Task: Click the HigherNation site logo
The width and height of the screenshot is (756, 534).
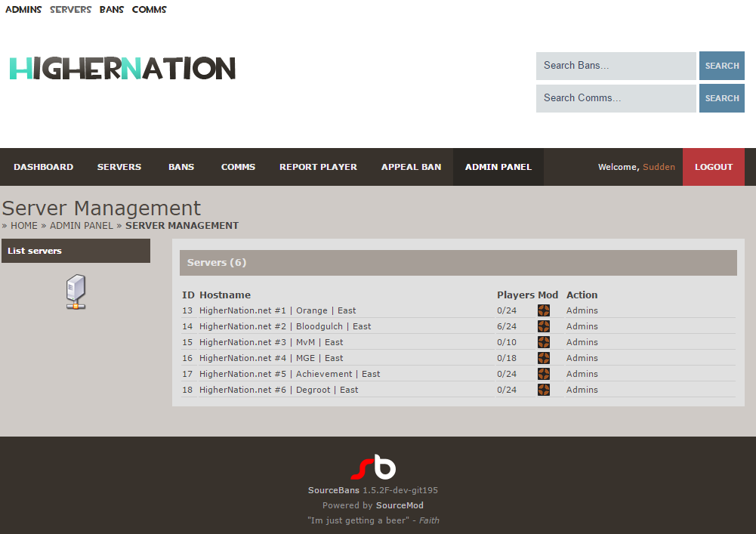Action: click(122, 68)
